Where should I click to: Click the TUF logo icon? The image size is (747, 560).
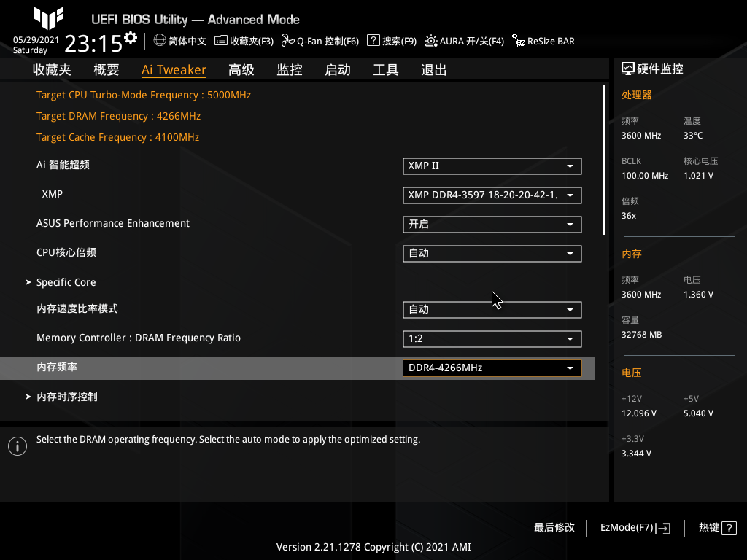48,17
